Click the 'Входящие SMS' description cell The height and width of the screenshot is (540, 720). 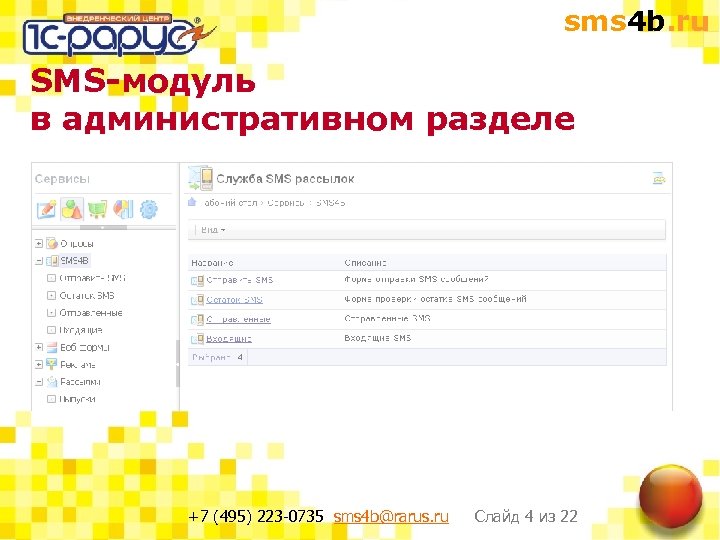pyautogui.click(x=377, y=338)
